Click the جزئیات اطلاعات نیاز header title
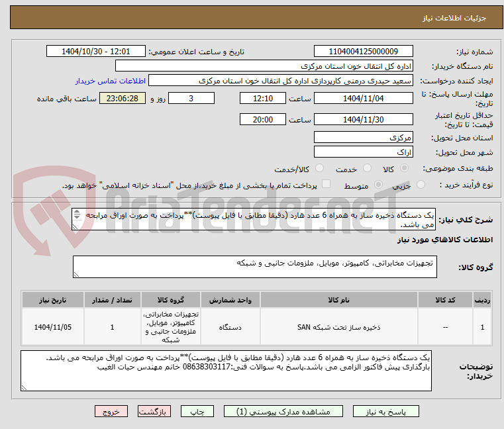Image resolution: width=504 pixels, height=429 pixels. pyautogui.click(x=454, y=18)
